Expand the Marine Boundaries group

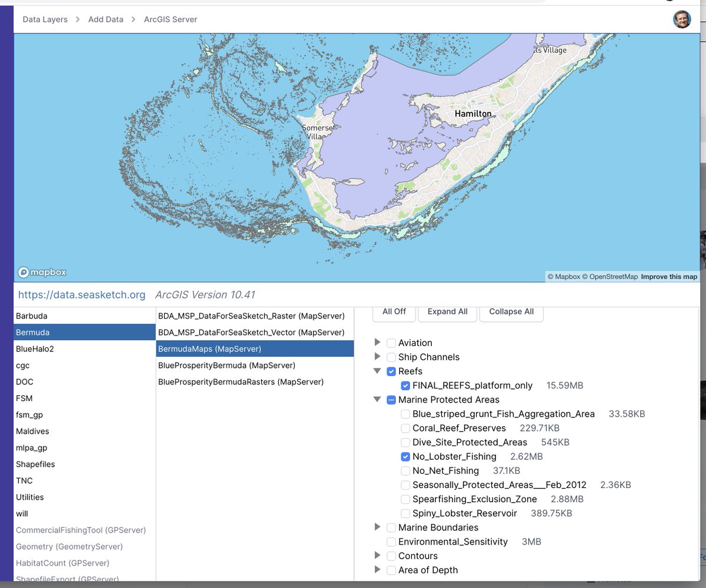tap(378, 527)
